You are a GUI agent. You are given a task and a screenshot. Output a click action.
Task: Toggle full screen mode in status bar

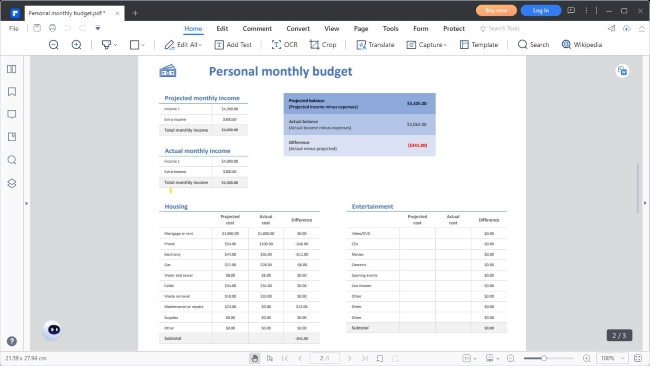(x=638, y=358)
